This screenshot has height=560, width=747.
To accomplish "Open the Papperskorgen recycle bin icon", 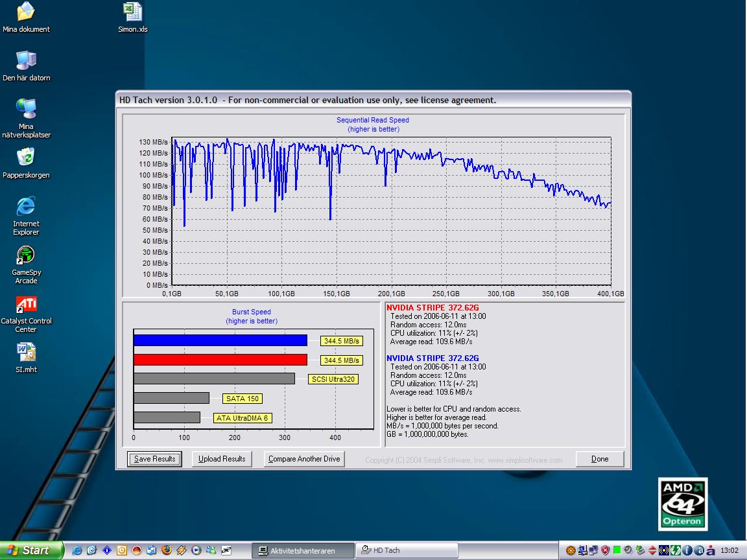I will [26, 163].
